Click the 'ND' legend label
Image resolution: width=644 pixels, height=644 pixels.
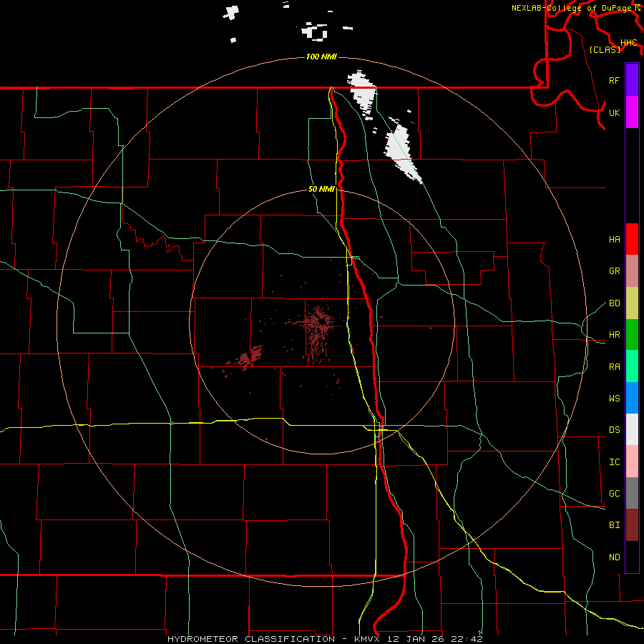[x=614, y=557]
